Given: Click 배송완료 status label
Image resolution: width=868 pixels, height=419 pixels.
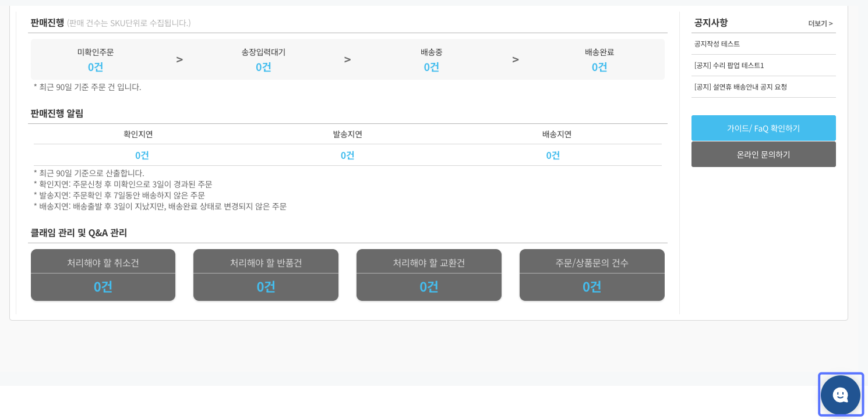Looking at the screenshot, I should [x=599, y=52].
